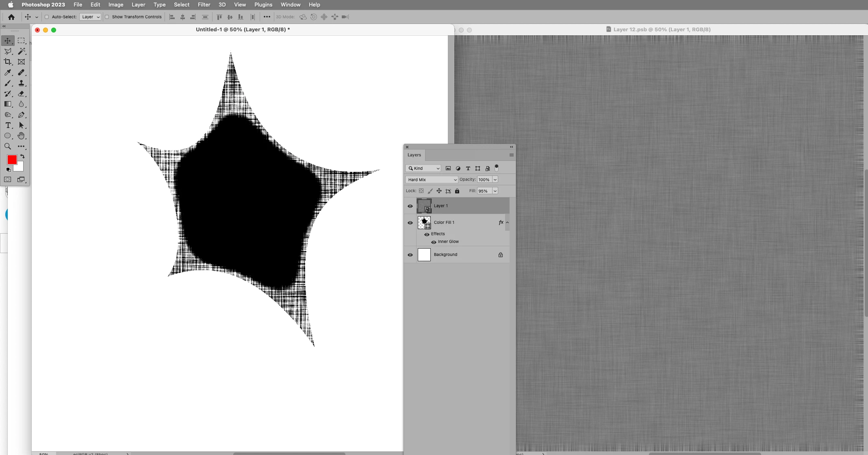This screenshot has height=455, width=868.
Task: Select the Magic Wand tool
Action: [x=22, y=51]
